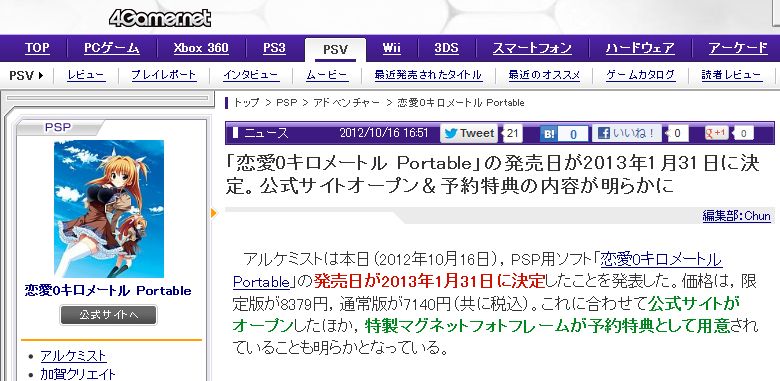Click red text 発売日が2013年1月31日に決定
This screenshot has width=780, height=381.
click(429, 282)
